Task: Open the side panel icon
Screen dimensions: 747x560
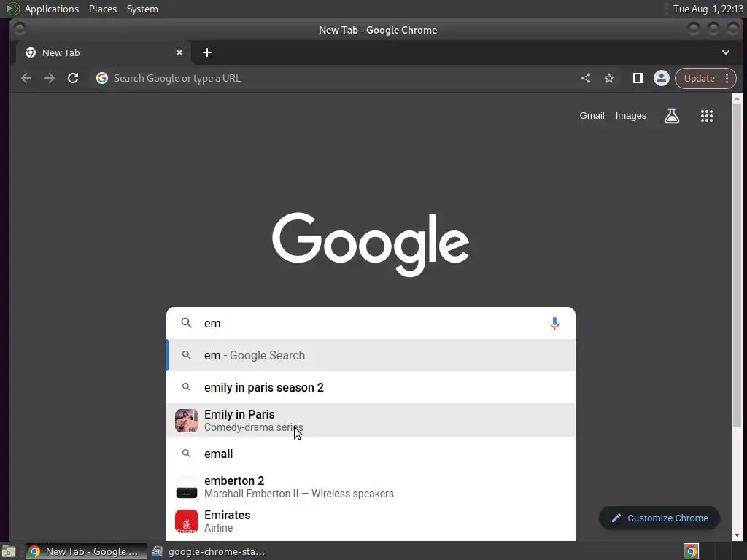Action: pos(638,78)
